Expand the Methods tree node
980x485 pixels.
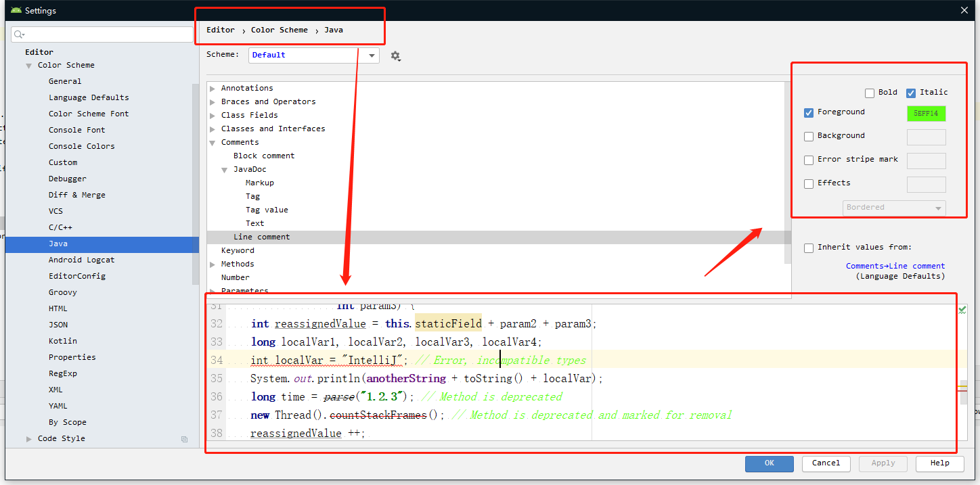pos(213,264)
